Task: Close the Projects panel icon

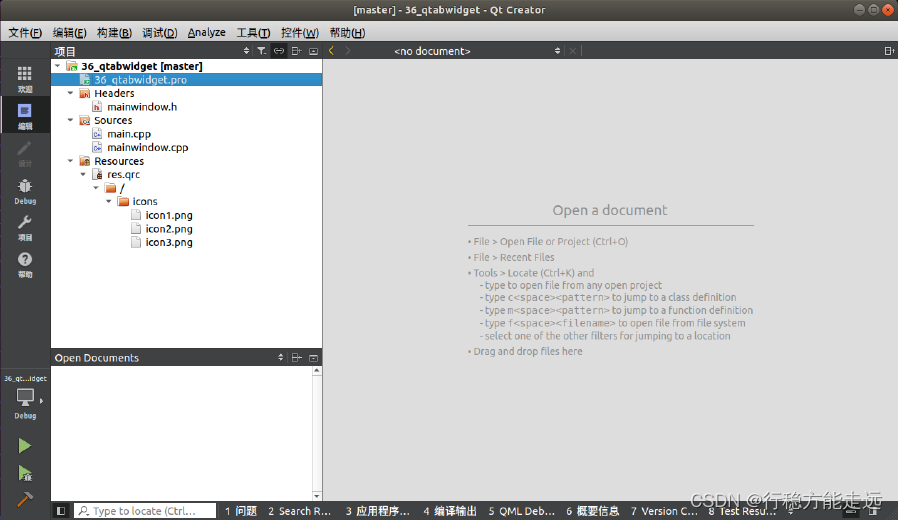Action: point(313,51)
